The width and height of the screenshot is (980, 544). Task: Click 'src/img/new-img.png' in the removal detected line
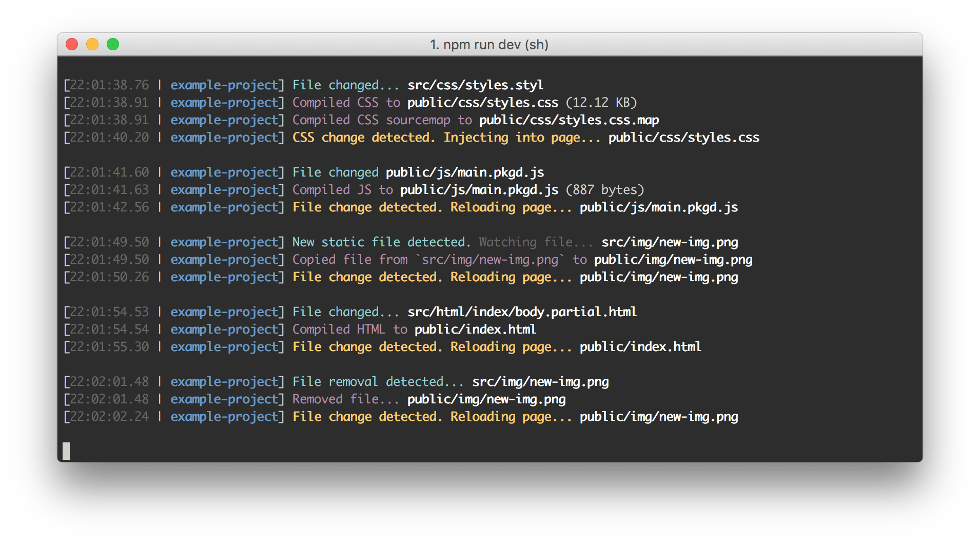[x=540, y=382]
